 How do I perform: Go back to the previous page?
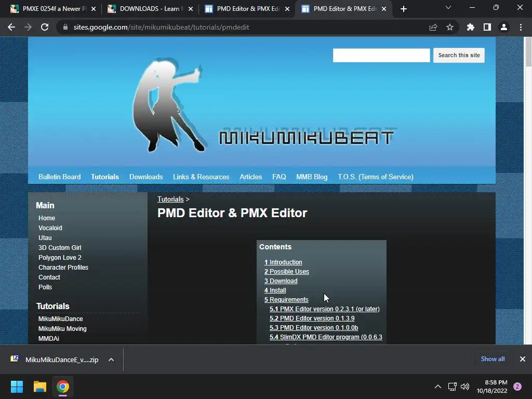coord(11,27)
